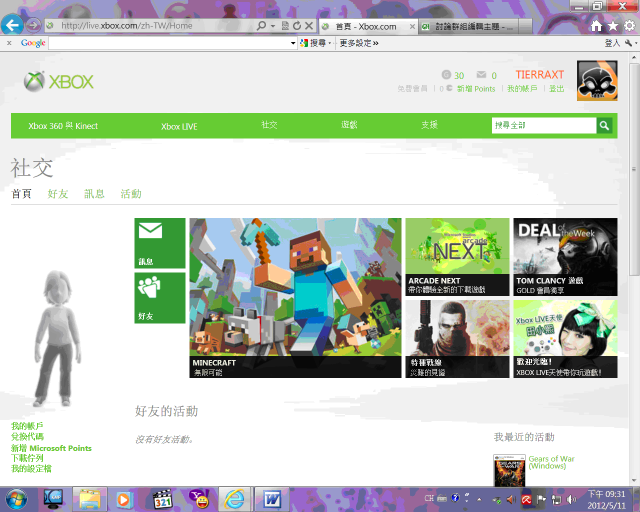The width and height of the screenshot is (640, 512).
Task: Open the messages envelope icon in header
Action: tap(481, 74)
